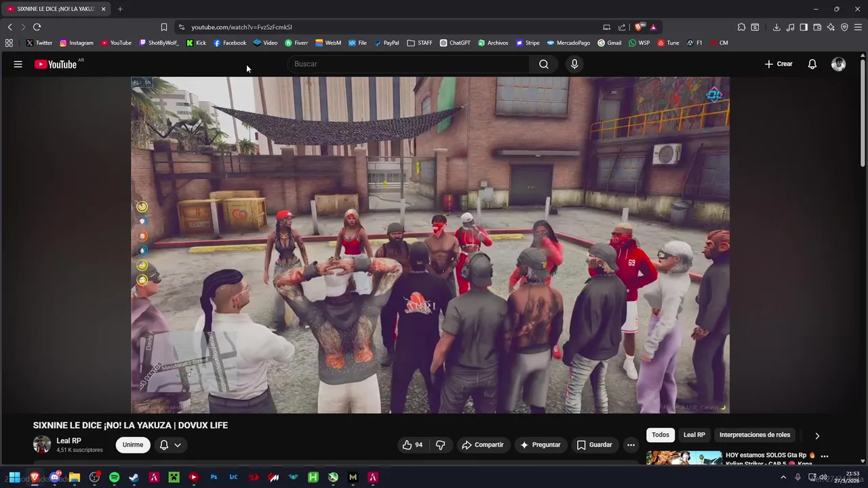The width and height of the screenshot is (868, 488).
Task: Open HOY estamos SOLOS video thumbnail
Action: pyautogui.click(x=684, y=458)
